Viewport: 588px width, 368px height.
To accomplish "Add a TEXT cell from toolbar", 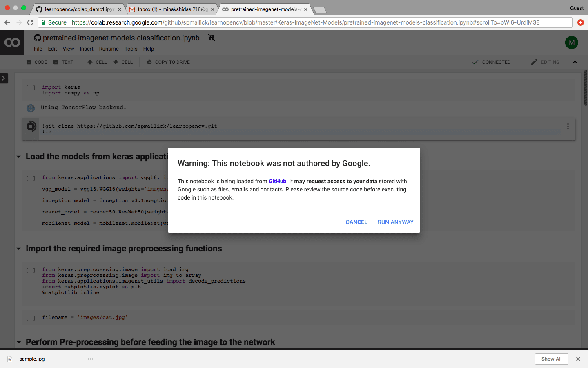I will coord(64,62).
